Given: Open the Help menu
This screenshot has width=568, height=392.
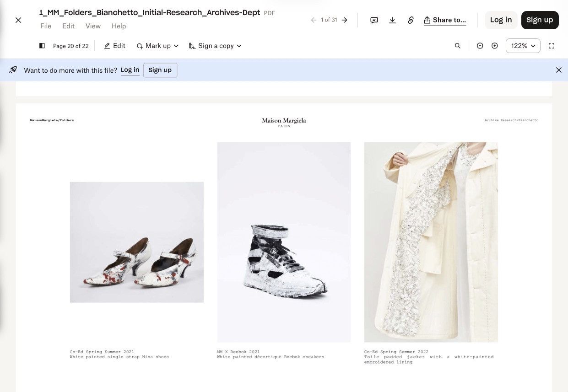Looking at the screenshot, I should [119, 26].
